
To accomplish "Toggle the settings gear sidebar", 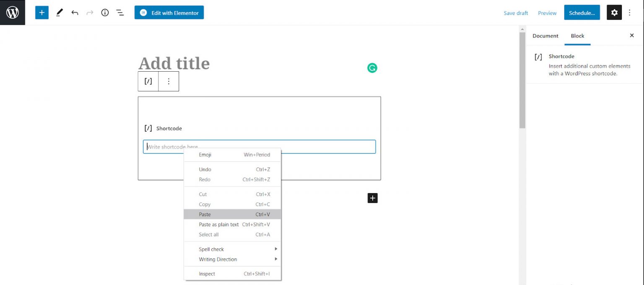I will click(614, 13).
